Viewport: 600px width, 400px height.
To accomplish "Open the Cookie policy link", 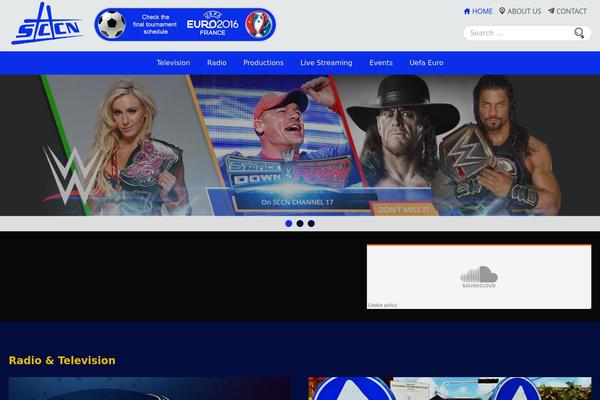I will [x=382, y=305].
